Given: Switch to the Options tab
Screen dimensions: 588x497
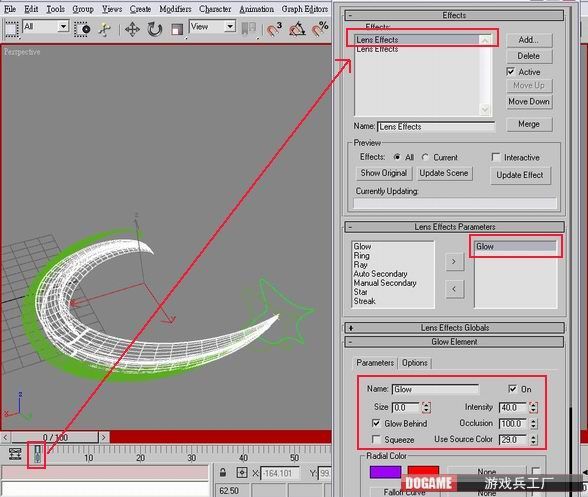Looking at the screenshot, I should coord(415,363).
